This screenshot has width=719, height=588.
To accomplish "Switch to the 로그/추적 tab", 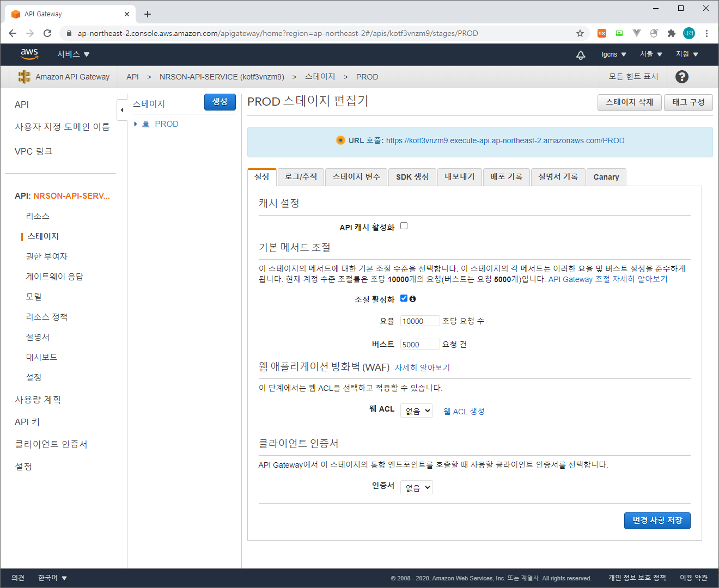I will [x=301, y=177].
